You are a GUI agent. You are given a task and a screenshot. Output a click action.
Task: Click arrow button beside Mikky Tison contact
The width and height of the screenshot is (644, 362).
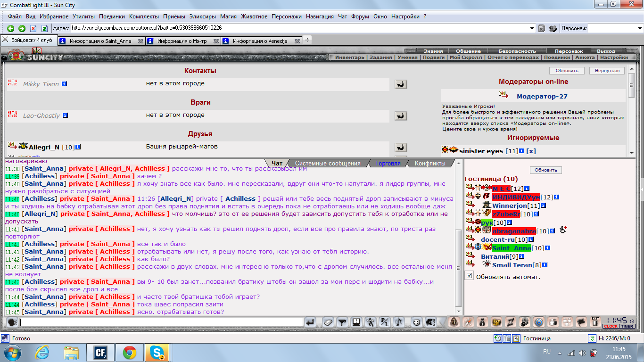point(400,84)
